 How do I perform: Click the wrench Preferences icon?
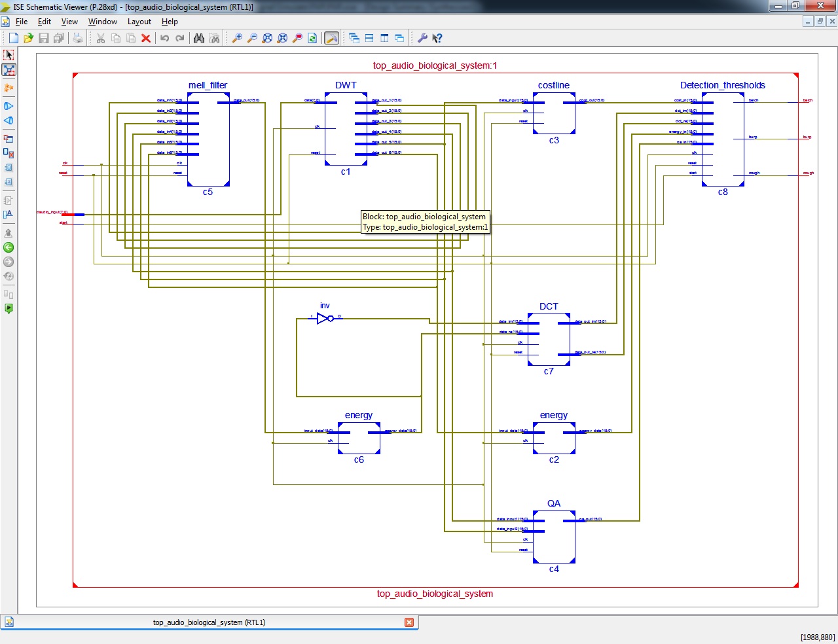422,39
